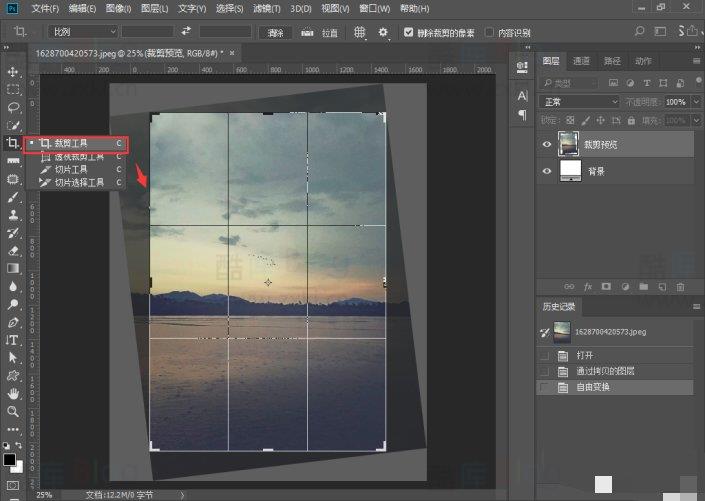
Task: Open the 正常 blend mode dropdown
Action: [580, 102]
